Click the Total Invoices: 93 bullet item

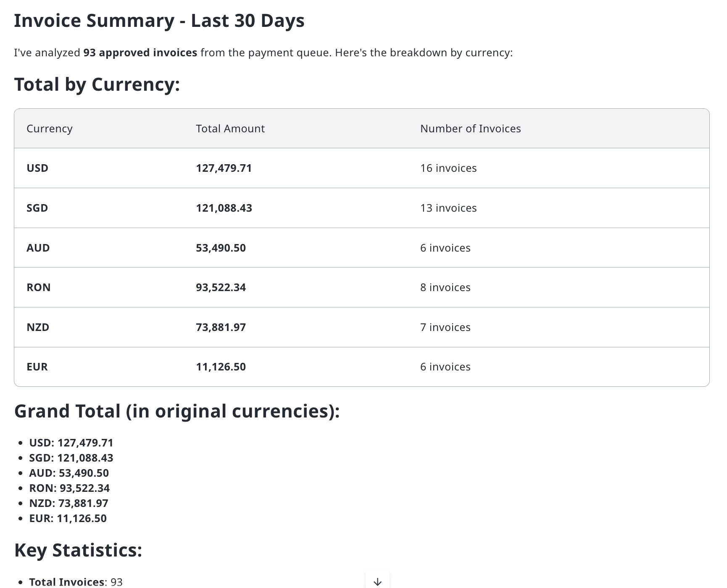[76, 582]
